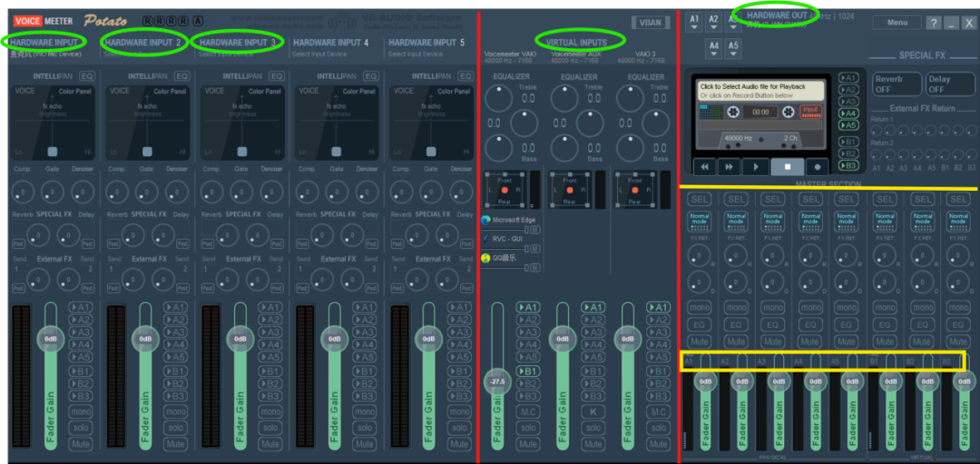
Task: Open the Menu button at top right
Action: click(897, 24)
